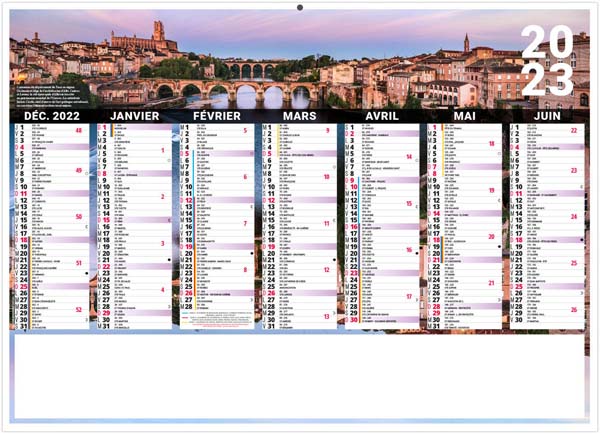Click the new moon dot in Mars
Image resolution: width=600 pixels, height=434 pixels.
[x=334, y=260]
